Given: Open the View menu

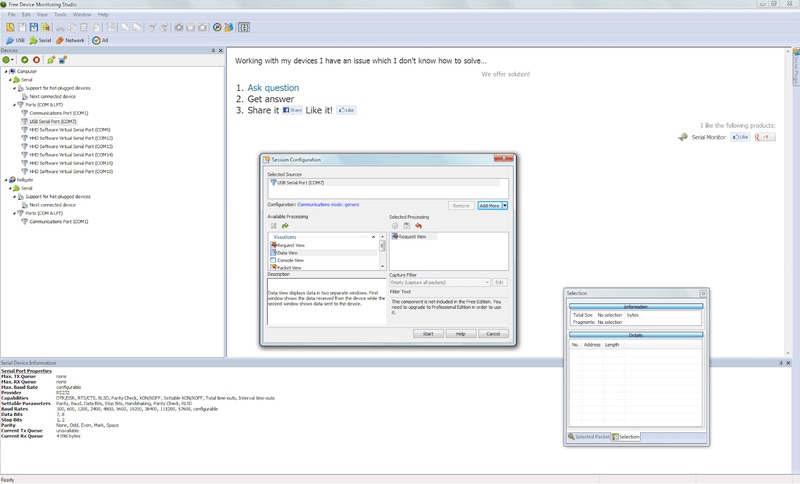Looking at the screenshot, I should click(42, 14).
